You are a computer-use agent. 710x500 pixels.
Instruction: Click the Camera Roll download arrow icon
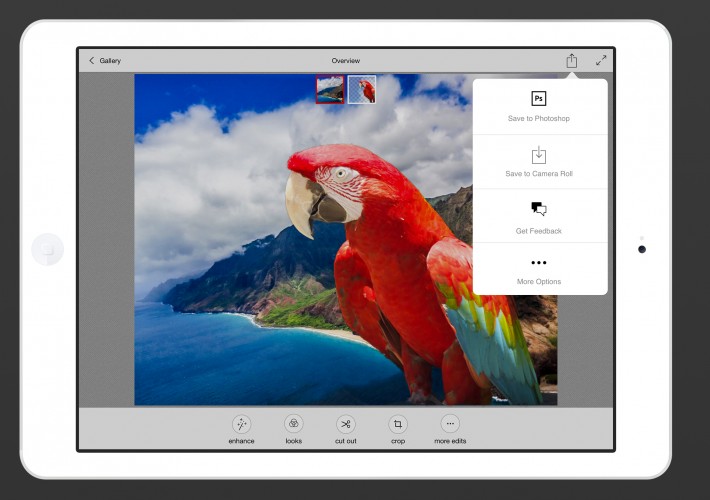click(539, 154)
